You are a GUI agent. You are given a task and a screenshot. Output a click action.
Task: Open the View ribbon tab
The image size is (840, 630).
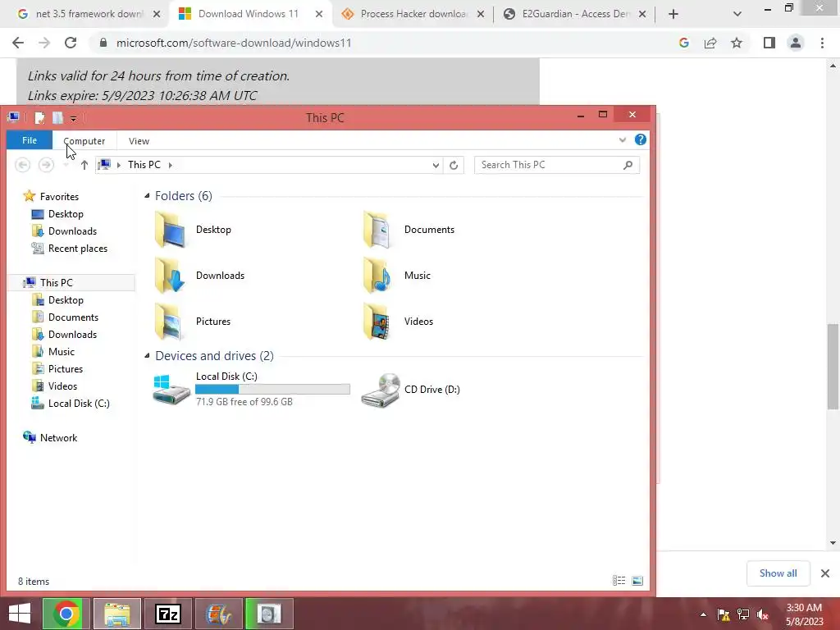pos(139,141)
